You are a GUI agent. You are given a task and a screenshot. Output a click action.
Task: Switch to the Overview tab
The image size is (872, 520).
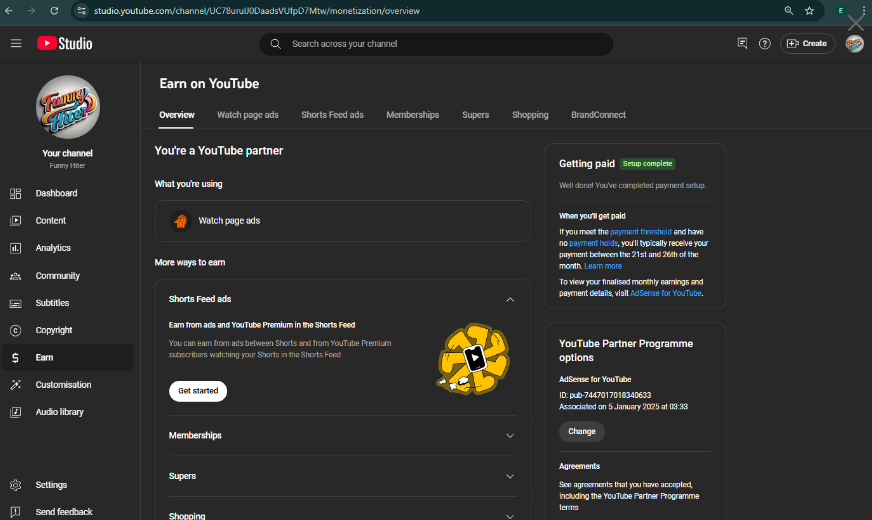point(176,115)
